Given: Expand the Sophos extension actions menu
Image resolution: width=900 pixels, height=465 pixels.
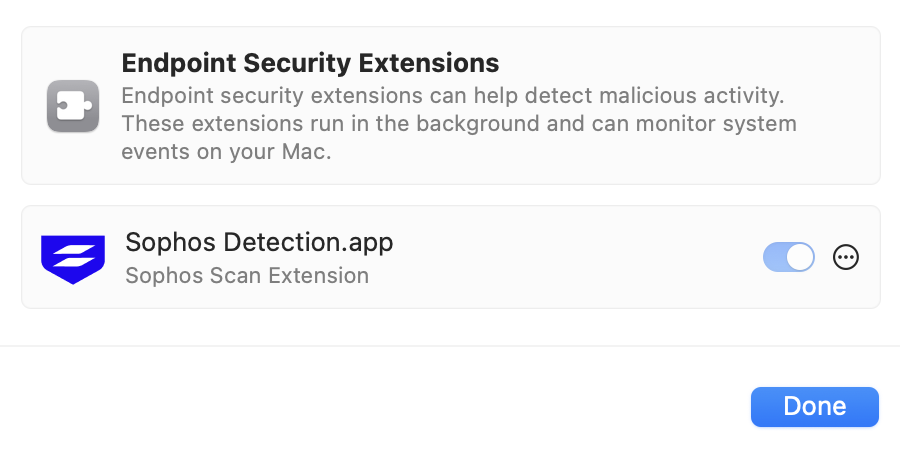Looking at the screenshot, I should [846, 258].
